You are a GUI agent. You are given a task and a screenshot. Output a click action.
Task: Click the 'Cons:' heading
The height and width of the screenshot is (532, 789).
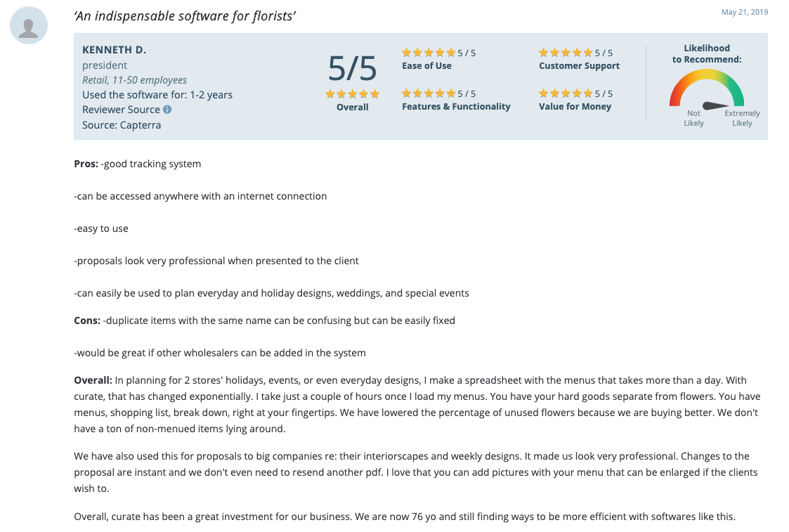pyautogui.click(x=87, y=320)
